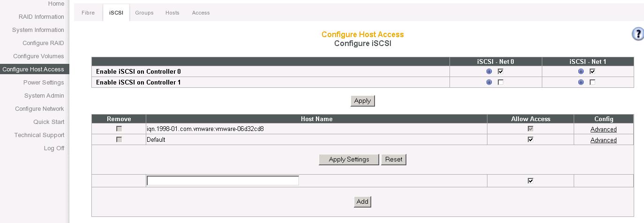Click the new host name input field
The height and width of the screenshot is (223, 644).
tap(223, 181)
